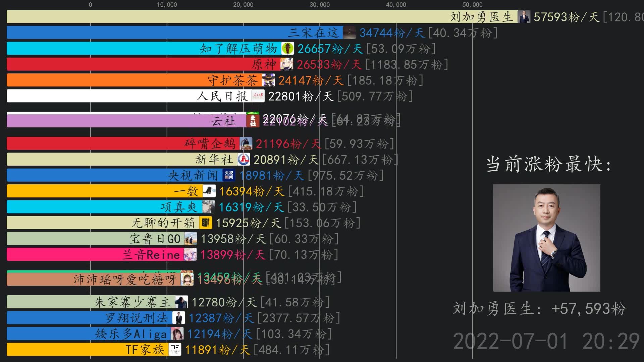Viewport: 644px width, 362px height.
Task: Click the 碎嘴企鹅 avatar icon
Action: (x=246, y=144)
